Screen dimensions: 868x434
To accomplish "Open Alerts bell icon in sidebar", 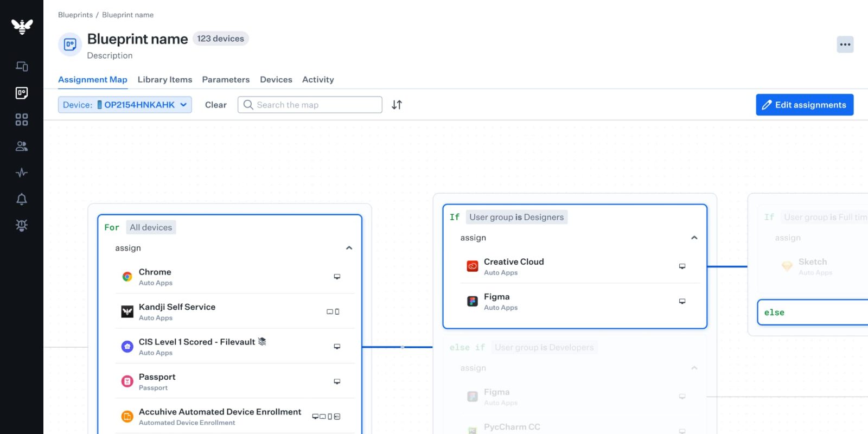I will (22, 199).
